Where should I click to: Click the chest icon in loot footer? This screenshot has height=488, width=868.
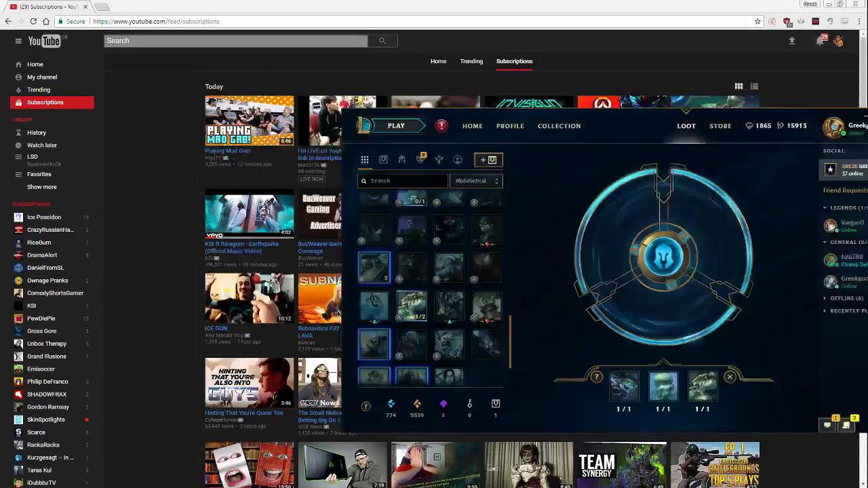(496, 404)
